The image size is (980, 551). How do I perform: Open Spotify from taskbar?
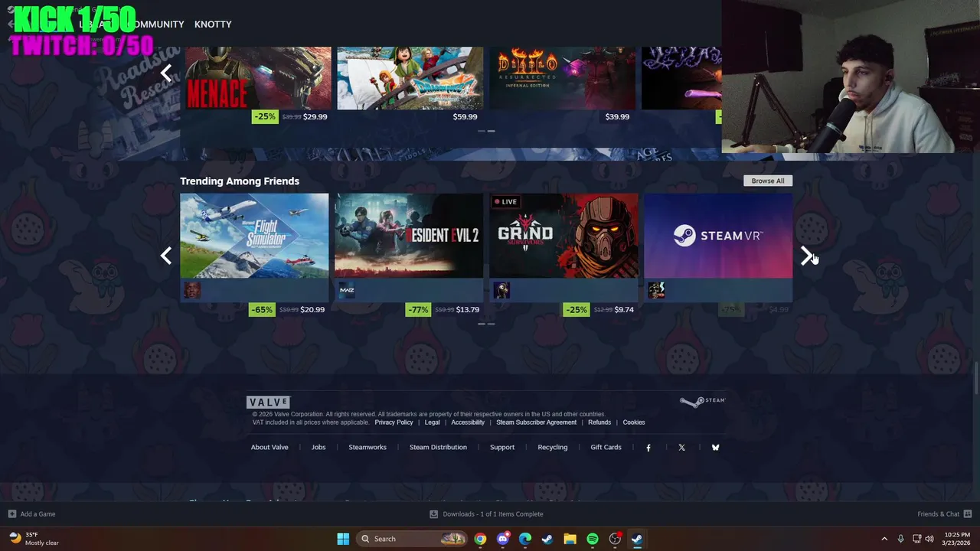(x=592, y=539)
